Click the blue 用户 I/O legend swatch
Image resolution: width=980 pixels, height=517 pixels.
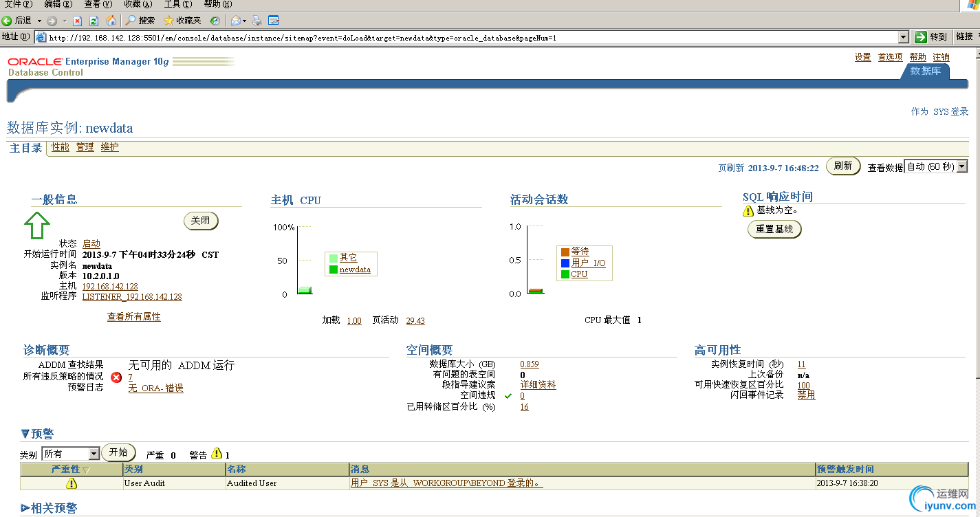(x=565, y=263)
